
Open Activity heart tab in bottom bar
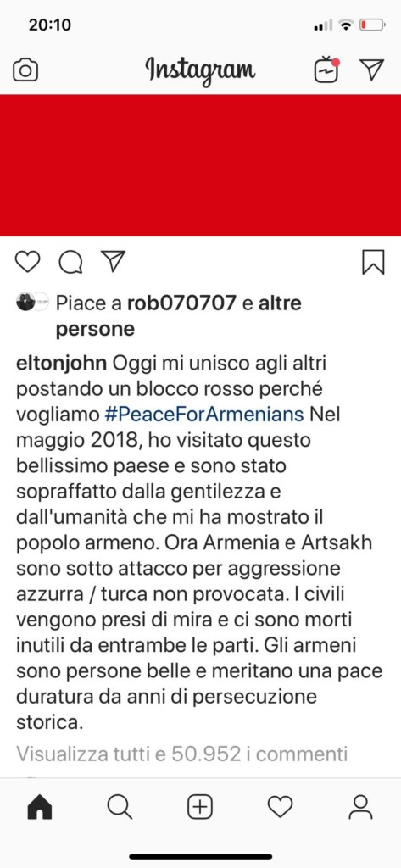tap(281, 808)
